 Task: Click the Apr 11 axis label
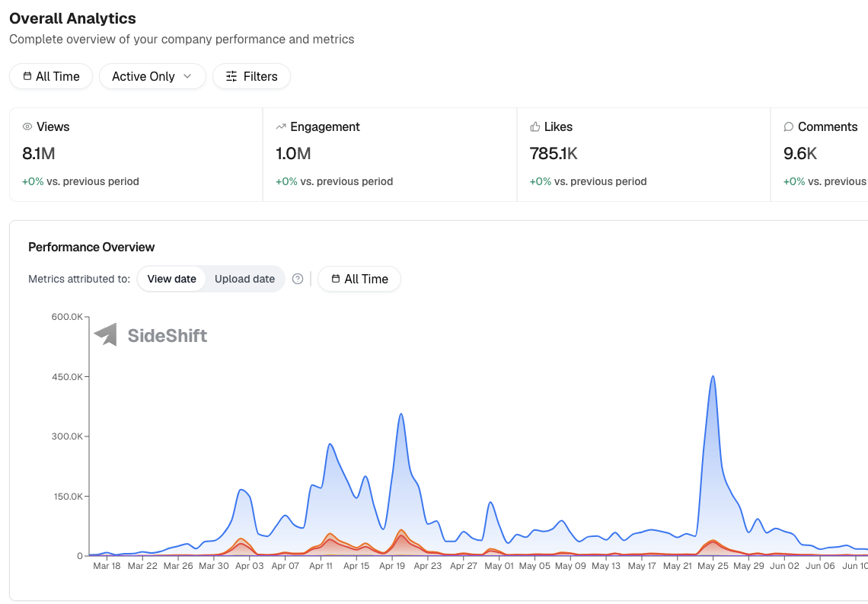(x=321, y=566)
